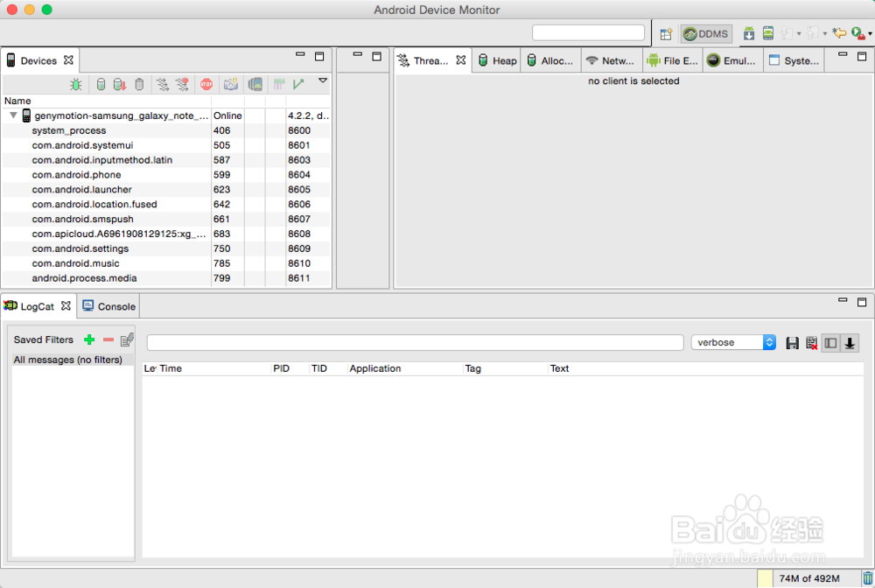Click the LogCat search text field
The image size is (875, 588).
tap(415, 342)
